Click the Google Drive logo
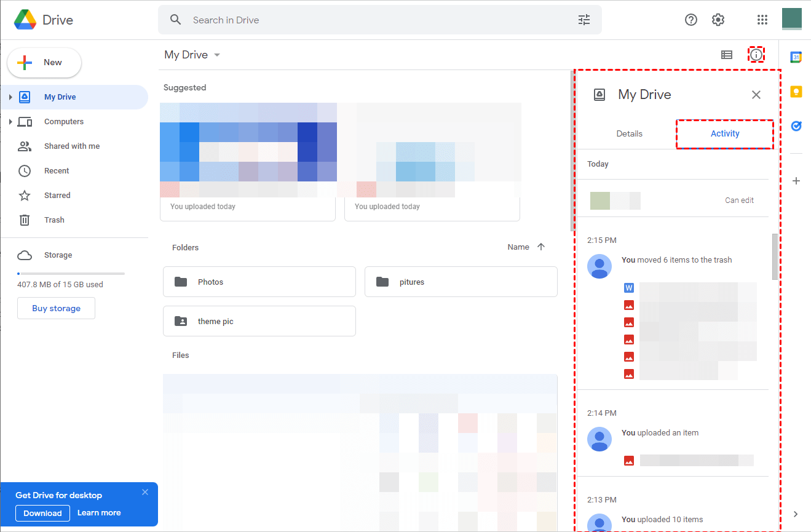Image resolution: width=811 pixels, height=532 pixels. pos(25,20)
